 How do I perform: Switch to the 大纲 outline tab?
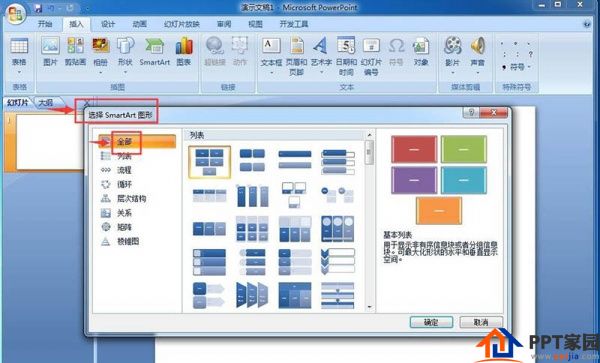click(x=46, y=103)
